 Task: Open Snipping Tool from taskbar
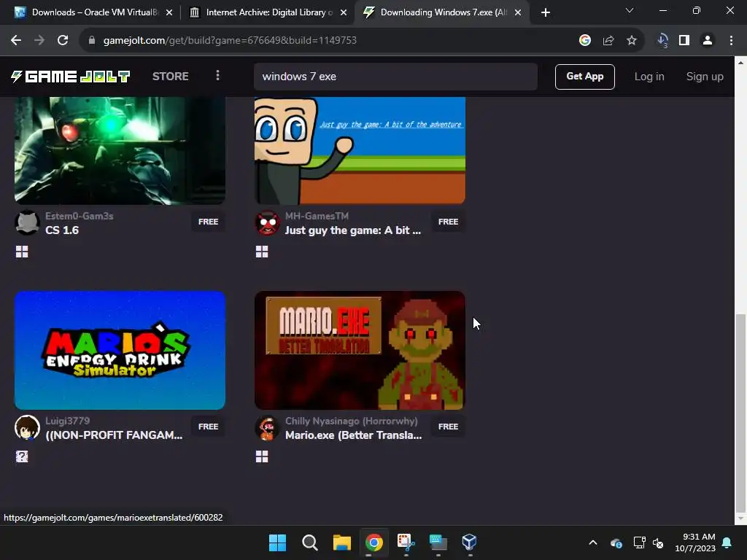click(x=406, y=542)
